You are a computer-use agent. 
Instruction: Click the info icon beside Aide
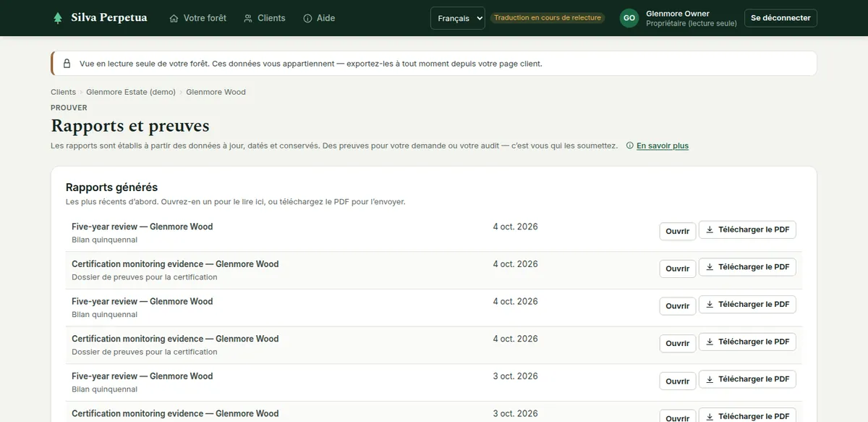point(307,18)
